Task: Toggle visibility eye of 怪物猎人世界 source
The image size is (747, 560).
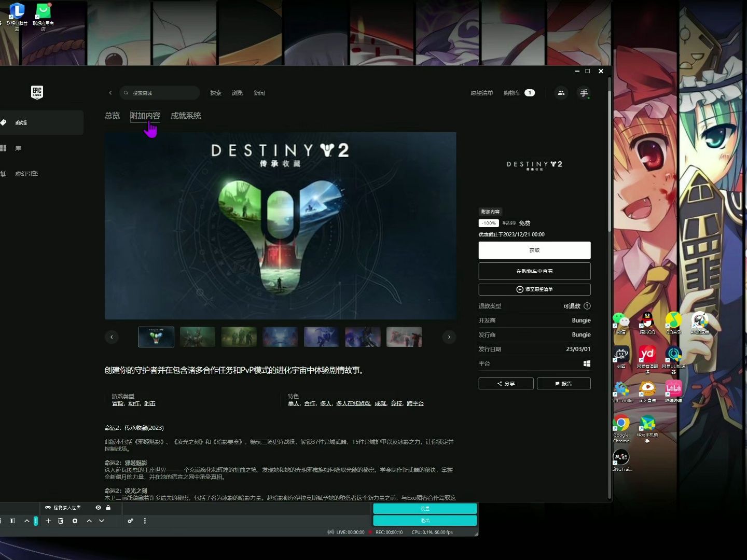Action: (98, 508)
